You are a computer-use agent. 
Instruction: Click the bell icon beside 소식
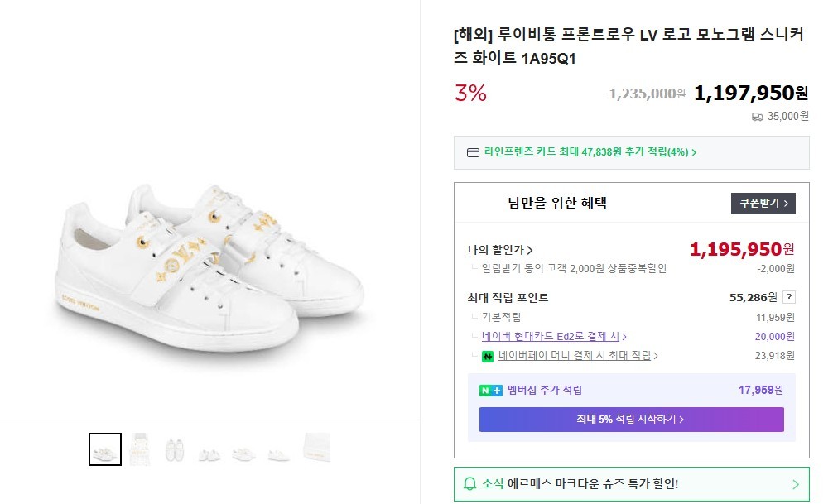pos(469,484)
